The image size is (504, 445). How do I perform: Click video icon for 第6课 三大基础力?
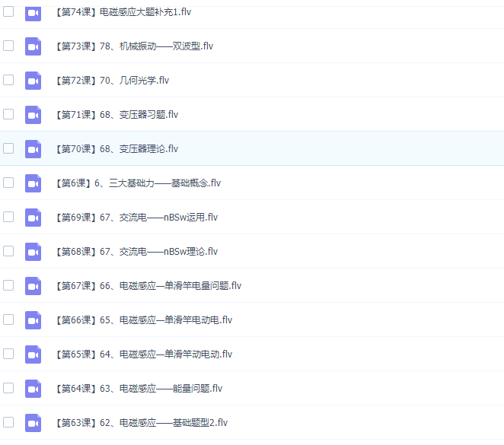33,183
